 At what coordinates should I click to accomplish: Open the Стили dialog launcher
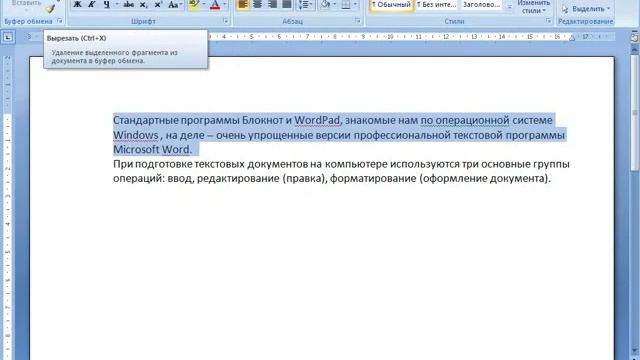(548, 21)
